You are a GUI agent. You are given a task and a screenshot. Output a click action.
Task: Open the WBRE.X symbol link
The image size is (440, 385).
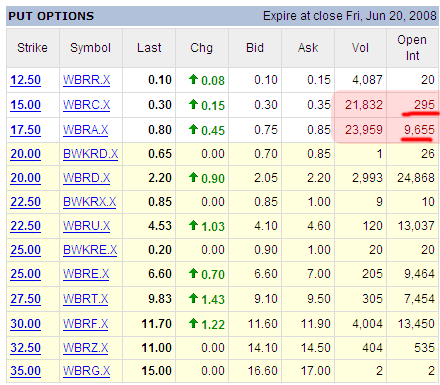(x=86, y=274)
